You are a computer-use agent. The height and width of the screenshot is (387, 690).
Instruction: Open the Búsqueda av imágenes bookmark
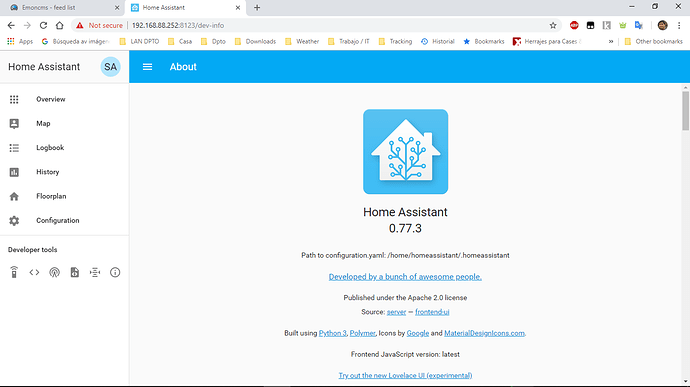pyautogui.click(x=75, y=41)
